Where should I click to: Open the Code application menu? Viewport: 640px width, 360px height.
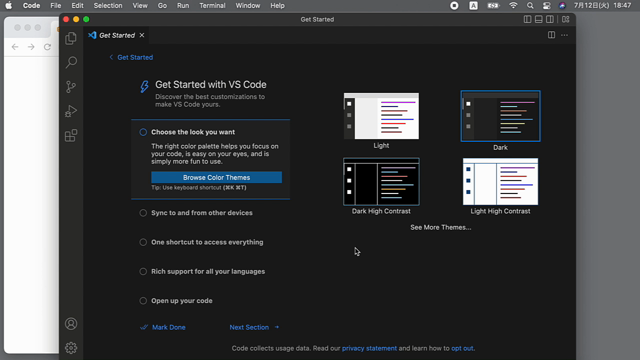pyautogui.click(x=31, y=6)
